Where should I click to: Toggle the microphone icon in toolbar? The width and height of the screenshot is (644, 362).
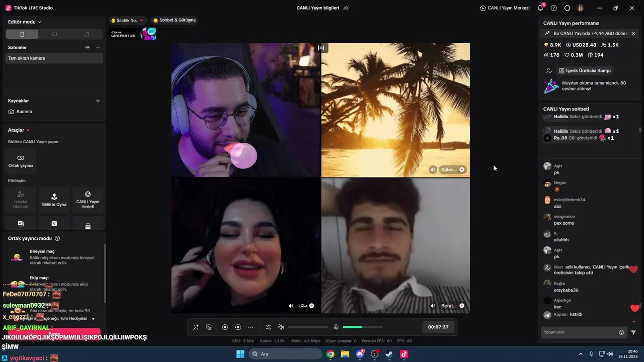tap(336, 327)
